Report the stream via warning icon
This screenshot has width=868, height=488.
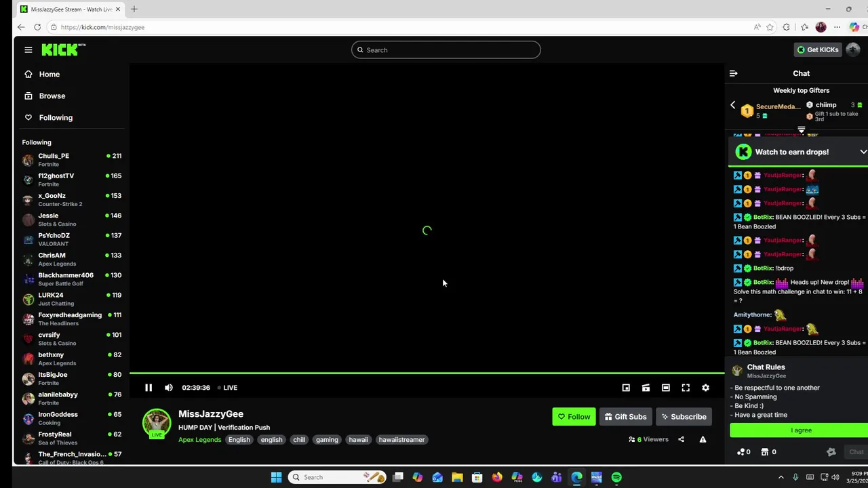(x=703, y=439)
